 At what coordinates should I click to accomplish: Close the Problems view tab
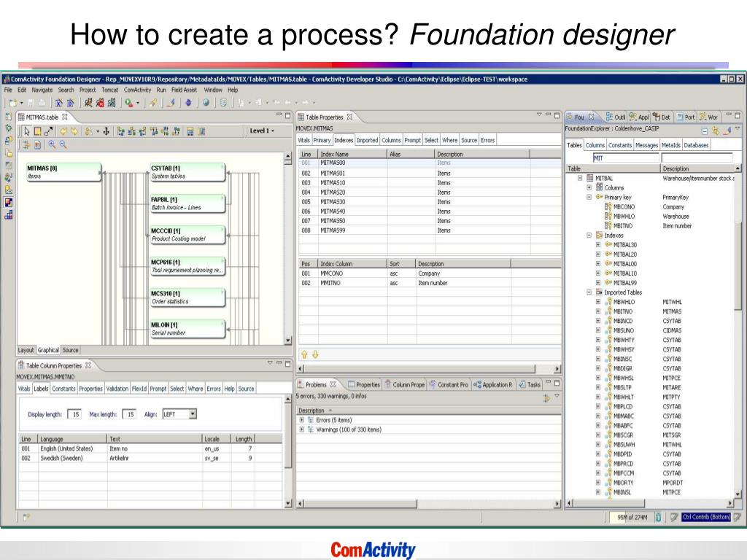(333, 384)
